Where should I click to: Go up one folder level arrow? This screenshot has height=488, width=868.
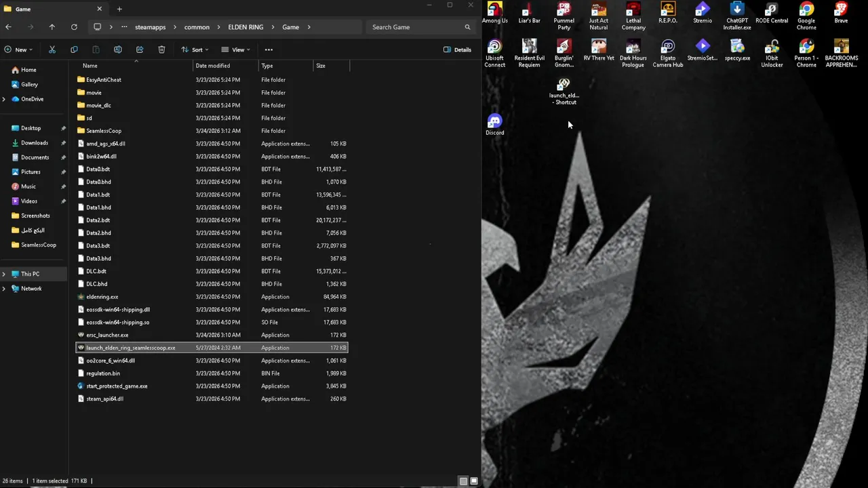[x=52, y=27]
